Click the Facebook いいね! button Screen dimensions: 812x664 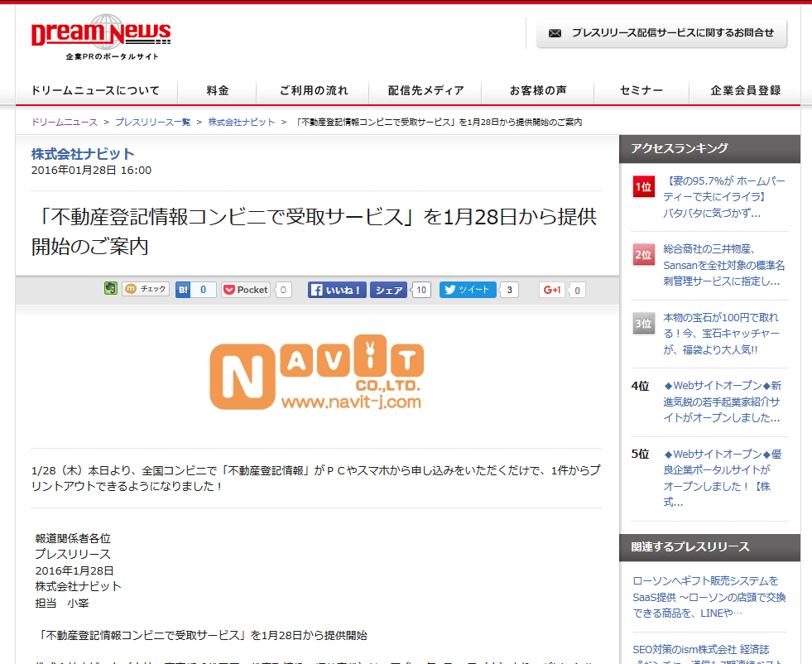point(337,290)
